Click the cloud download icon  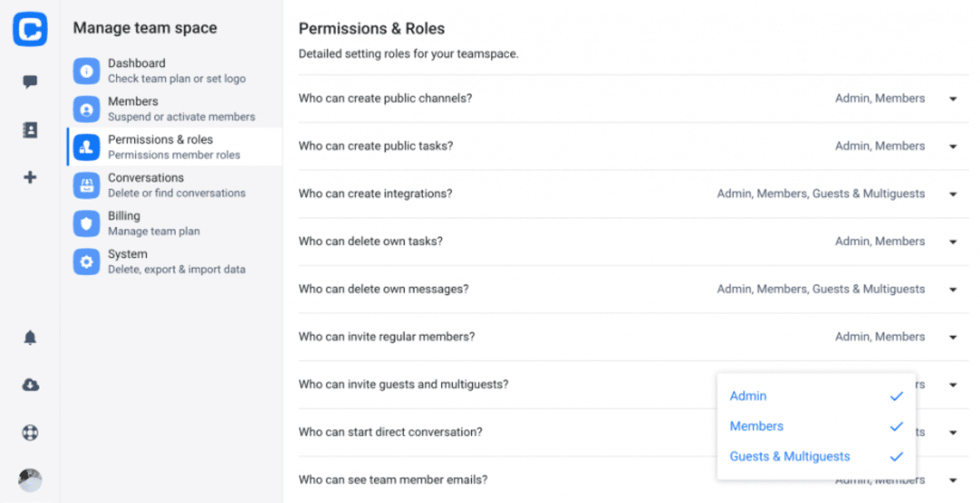pos(30,385)
